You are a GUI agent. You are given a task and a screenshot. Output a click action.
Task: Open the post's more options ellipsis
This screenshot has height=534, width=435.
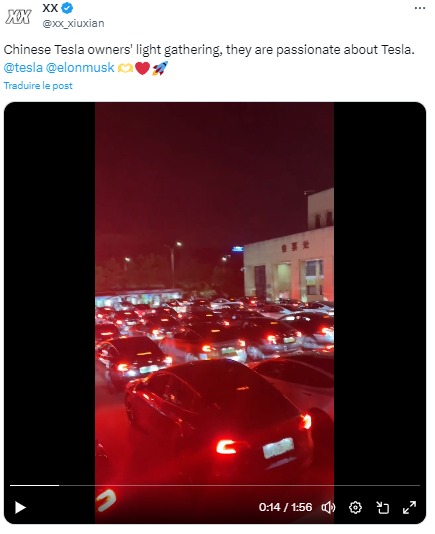pyautogui.click(x=420, y=8)
